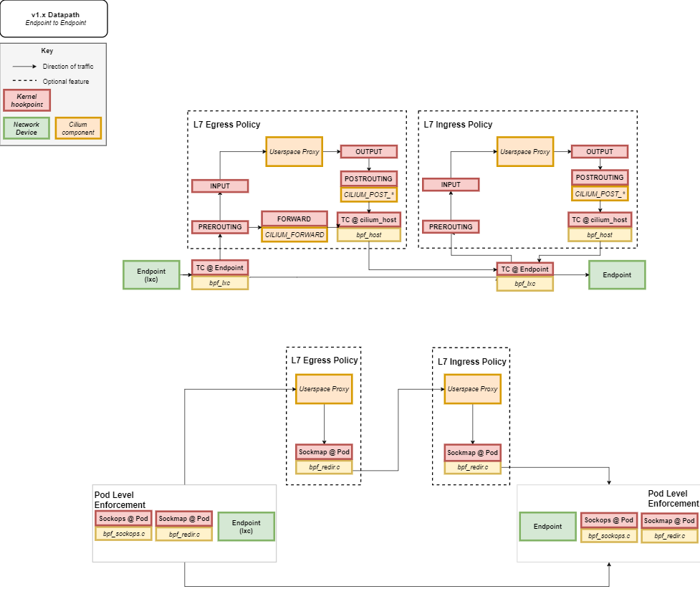Image resolution: width=700 pixels, height=589 pixels.
Task: Select Userspace Proxy beside INPUT in upper Egress Policy
Action: 294,152
